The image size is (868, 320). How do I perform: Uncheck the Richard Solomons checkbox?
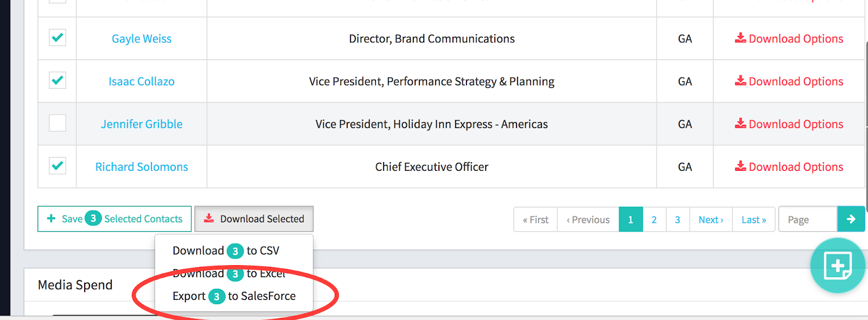(58, 165)
